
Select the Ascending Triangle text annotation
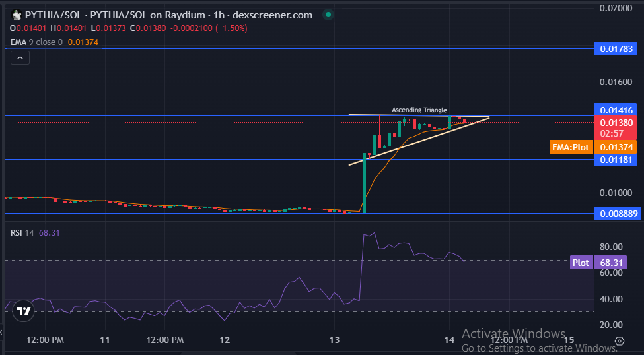pos(419,110)
